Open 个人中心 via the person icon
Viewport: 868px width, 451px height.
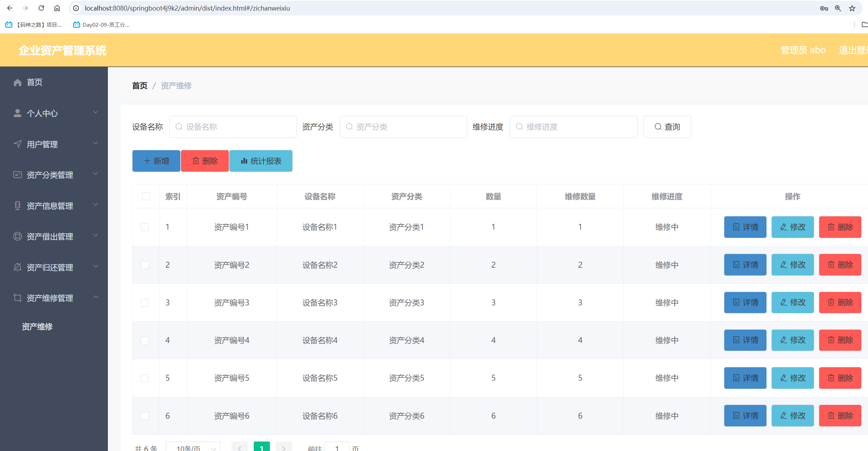click(x=18, y=113)
